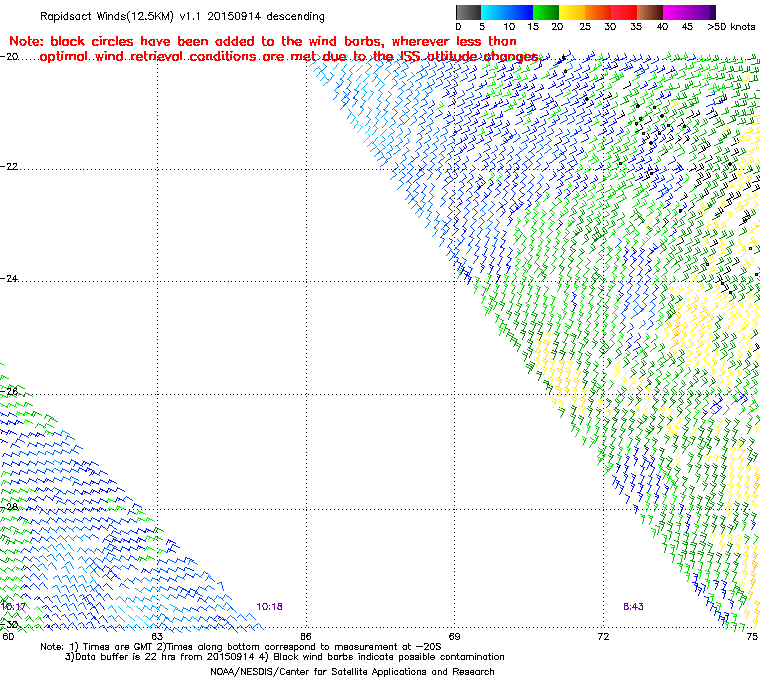
Task: Click the "20" legend scale label
Action: tap(557, 27)
